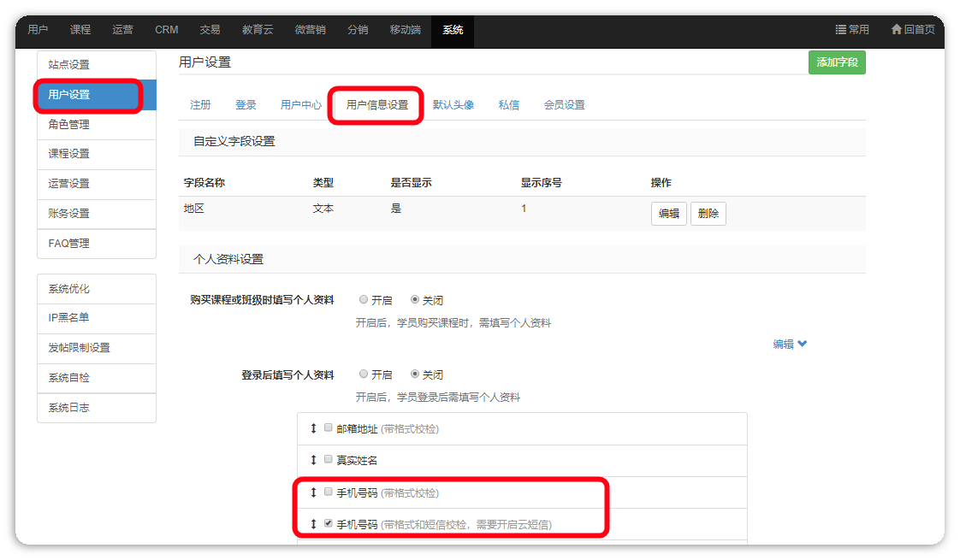The width and height of the screenshot is (960, 560).
Task: Check the 真实姓名 checkbox
Action: pyautogui.click(x=328, y=460)
